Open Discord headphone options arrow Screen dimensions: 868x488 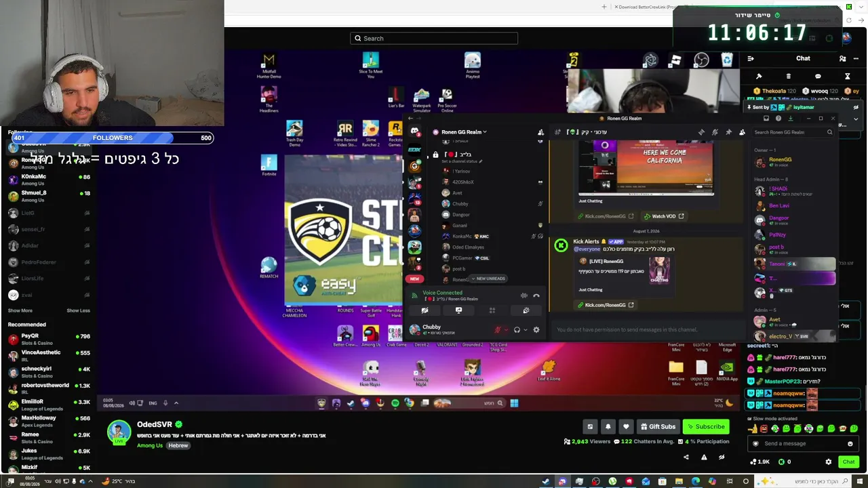pos(525,330)
